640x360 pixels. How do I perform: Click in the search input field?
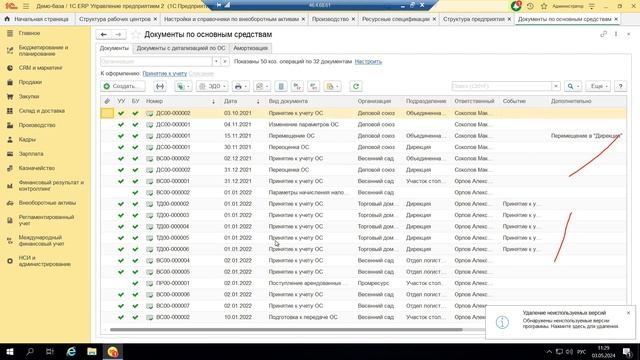coord(502,86)
